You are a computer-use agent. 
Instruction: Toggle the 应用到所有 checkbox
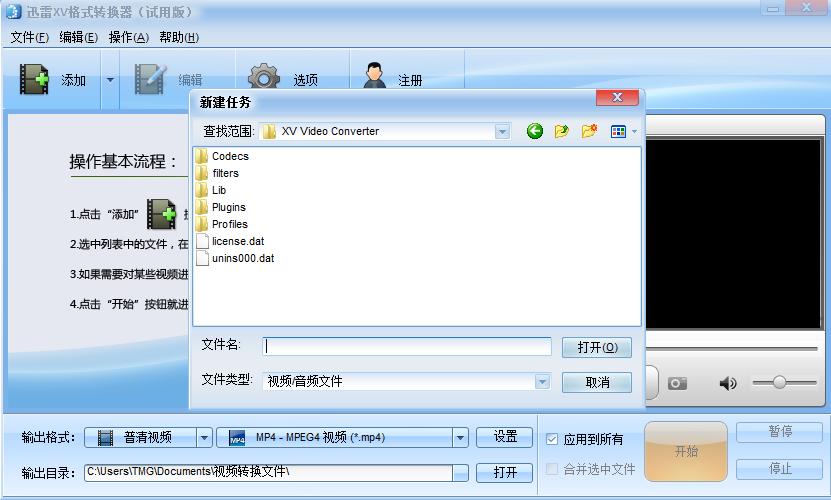tap(552, 439)
